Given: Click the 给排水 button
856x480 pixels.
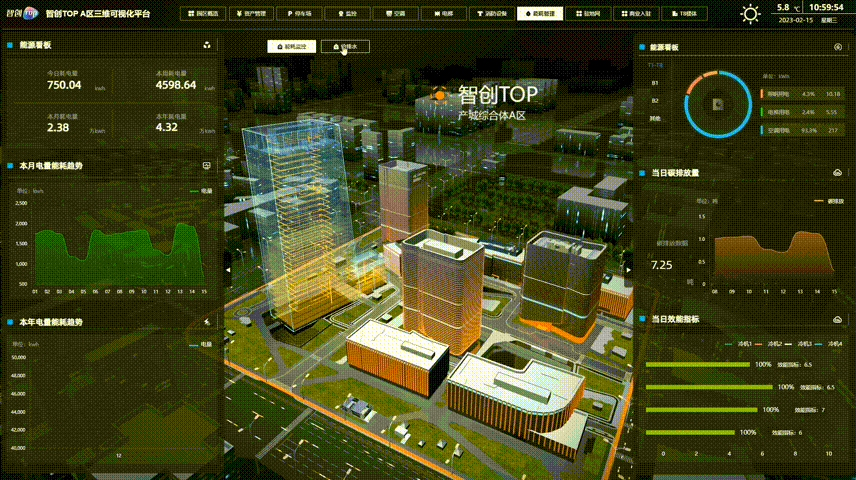Looking at the screenshot, I should [x=345, y=46].
